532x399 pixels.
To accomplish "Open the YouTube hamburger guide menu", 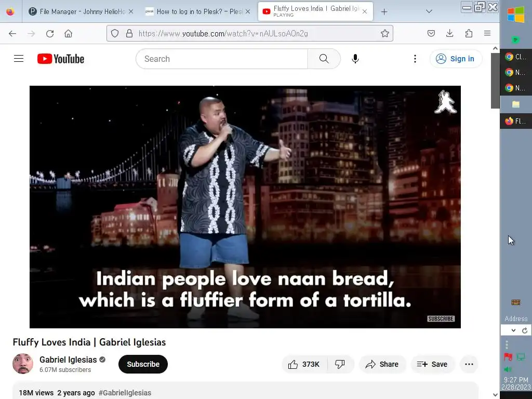I will (19, 59).
